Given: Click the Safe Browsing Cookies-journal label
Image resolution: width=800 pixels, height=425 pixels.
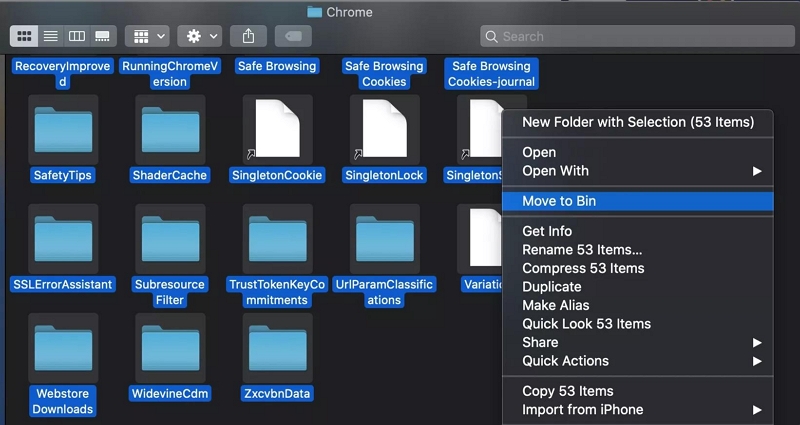Looking at the screenshot, I should click(x=491, y=73).
